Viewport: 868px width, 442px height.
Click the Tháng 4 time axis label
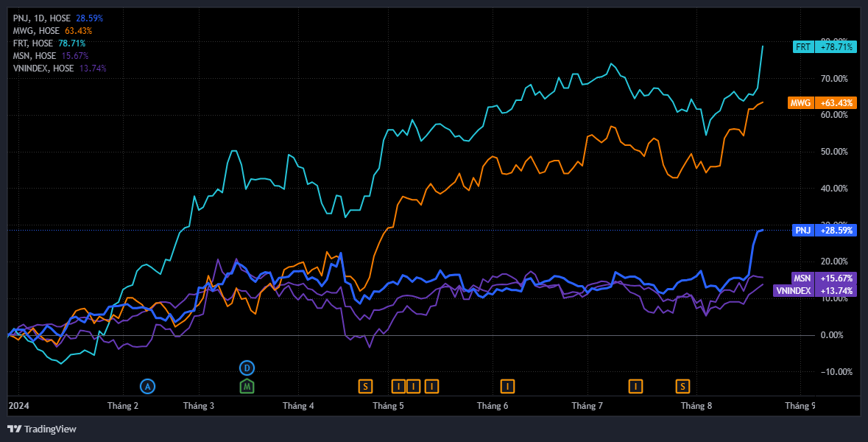[298, 406]
